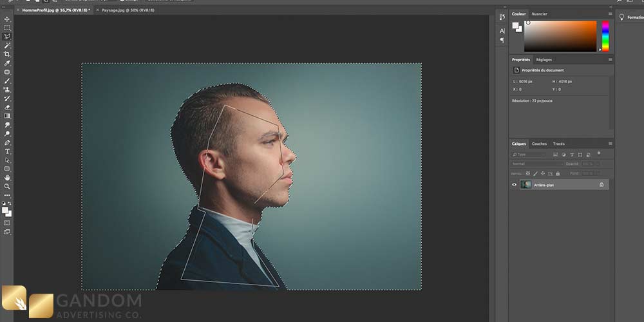
Task: Select the Smudge tool
Action: click(x=7, y=125)
